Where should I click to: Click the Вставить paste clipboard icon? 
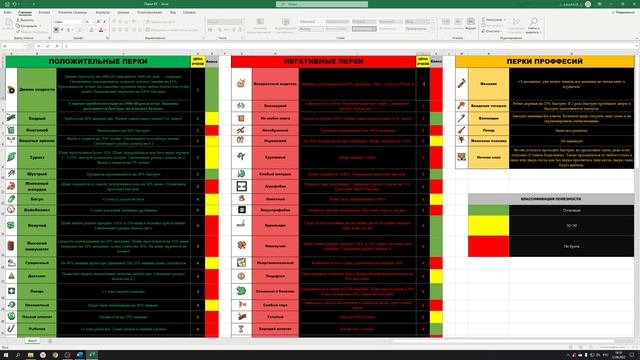click(x=9, y=22)
